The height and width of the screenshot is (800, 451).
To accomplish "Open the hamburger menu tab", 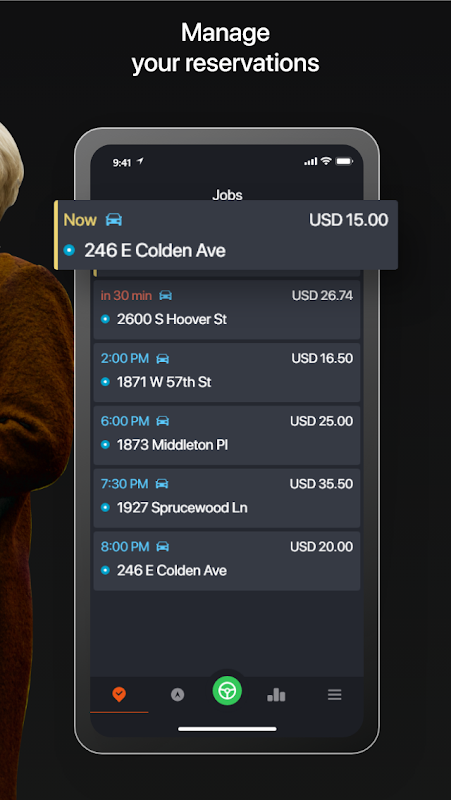I will click(334, 694).
